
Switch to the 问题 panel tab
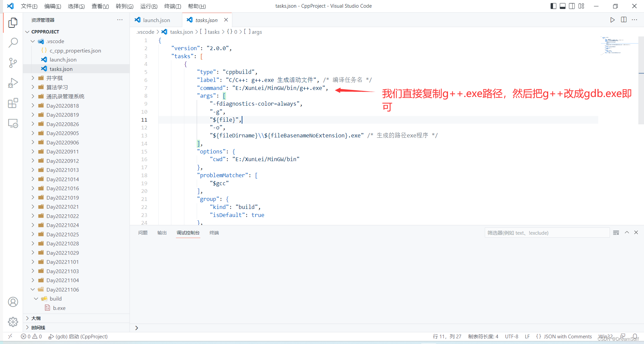(143, 233)
